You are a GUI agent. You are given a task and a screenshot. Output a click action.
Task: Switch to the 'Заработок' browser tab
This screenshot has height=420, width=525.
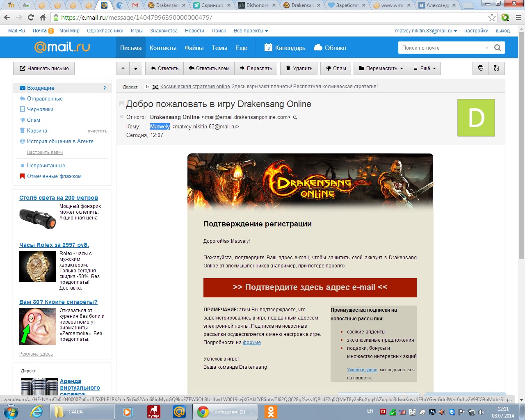pyautogui.click(x=347, y=5)
